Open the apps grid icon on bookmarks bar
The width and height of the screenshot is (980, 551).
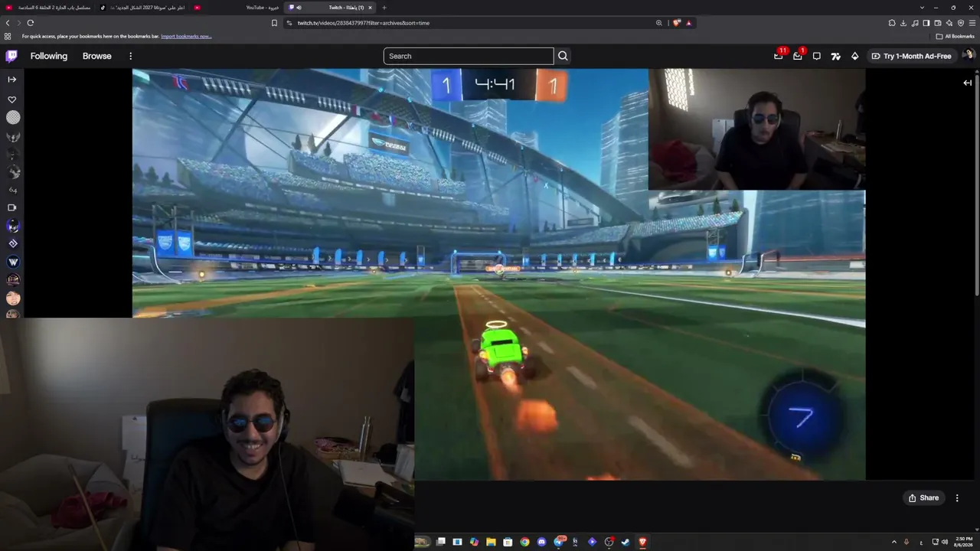8,36
